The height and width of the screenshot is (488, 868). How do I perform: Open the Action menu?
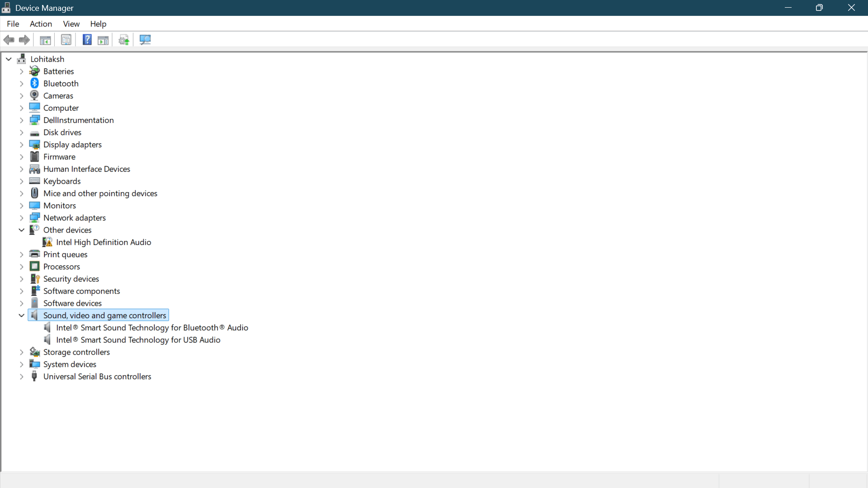click(x=40, y=24)
